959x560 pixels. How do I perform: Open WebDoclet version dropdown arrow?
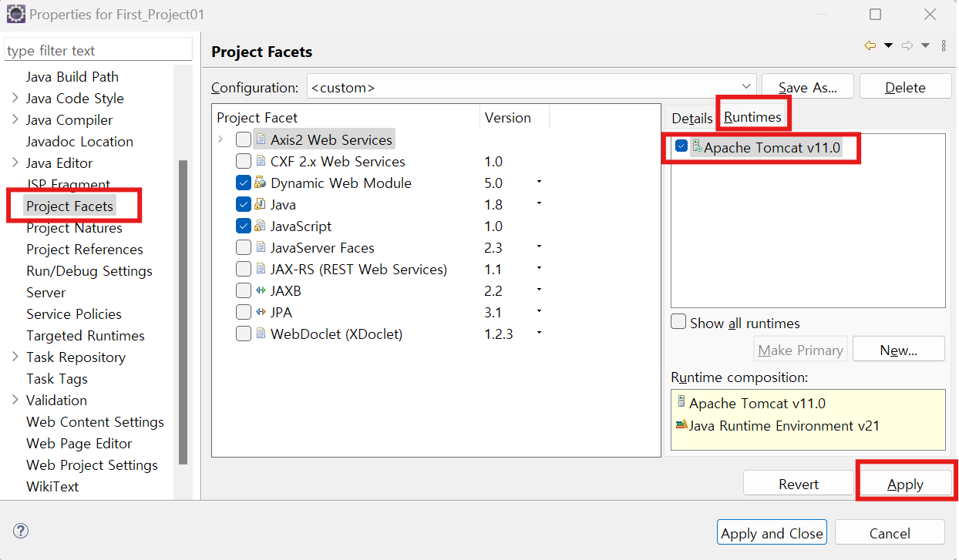[x=539, y=333]
